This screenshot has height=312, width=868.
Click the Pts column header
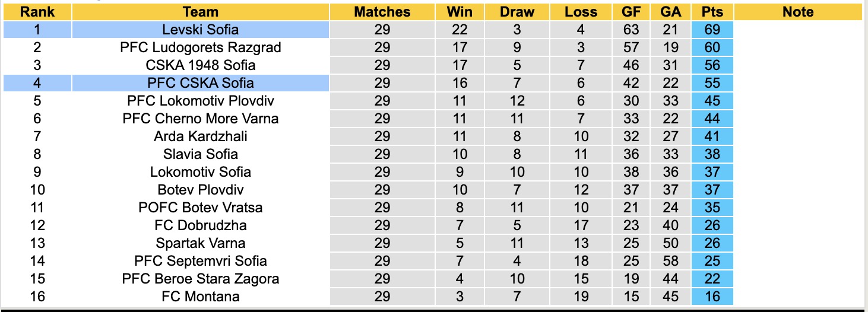coord(712,12)
